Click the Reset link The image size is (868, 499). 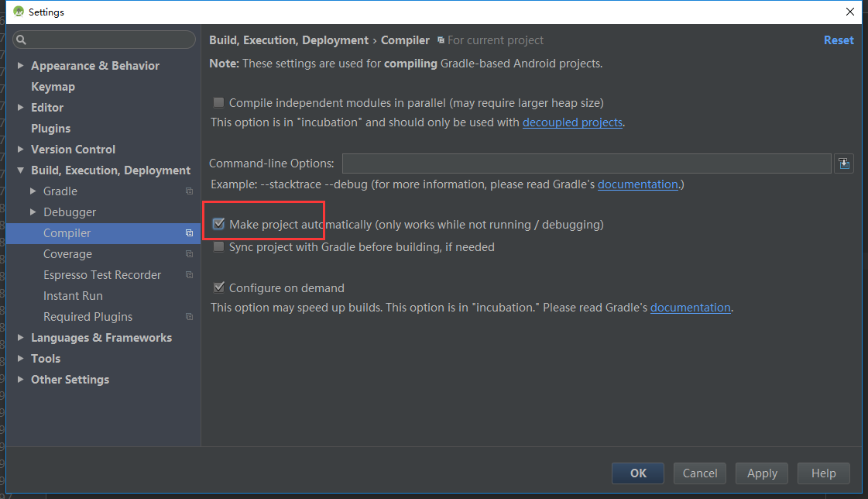pos(839,40)
